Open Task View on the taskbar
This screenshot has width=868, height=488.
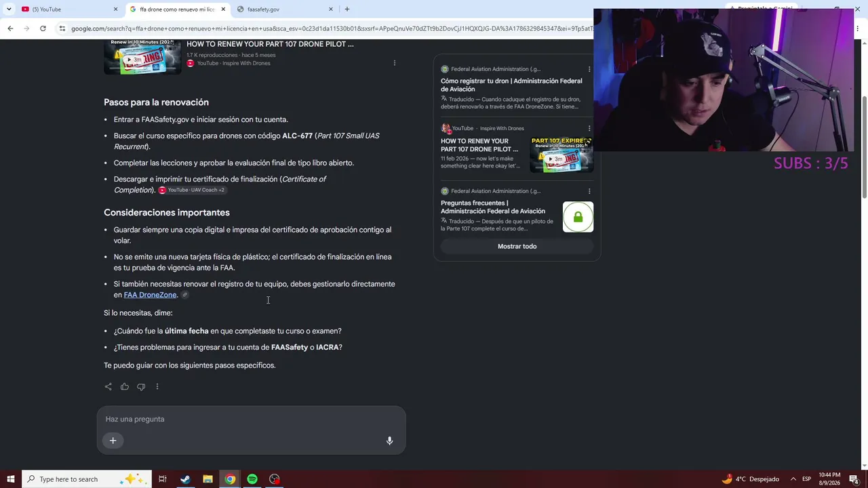pyautogui.click(x=163, y=479)
